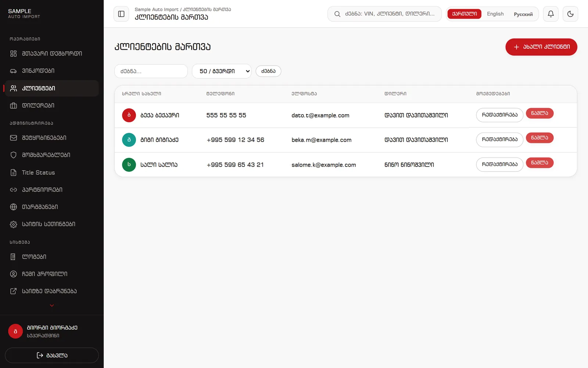Click the Sample Auto Import breadcrumb

[x=157, y=10]
